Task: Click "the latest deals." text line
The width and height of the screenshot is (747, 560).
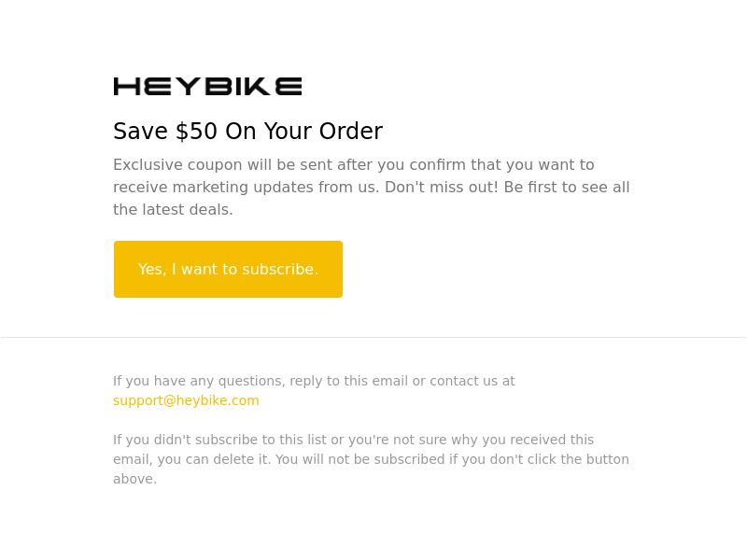Action: [173, 209]
